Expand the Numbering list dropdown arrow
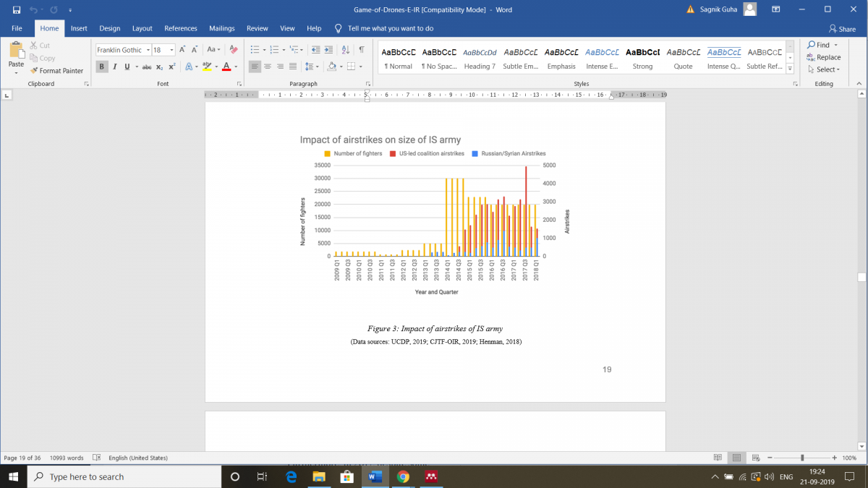Viewport: 868px width, 488px height. tap(283, 50)
